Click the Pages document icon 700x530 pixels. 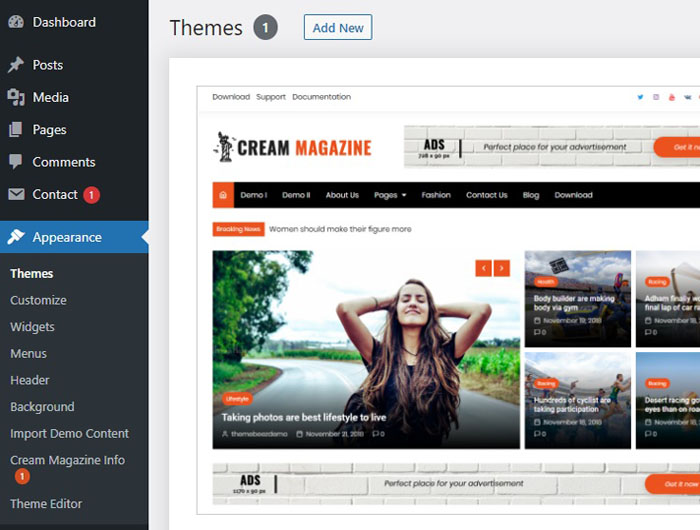[16, 129]
